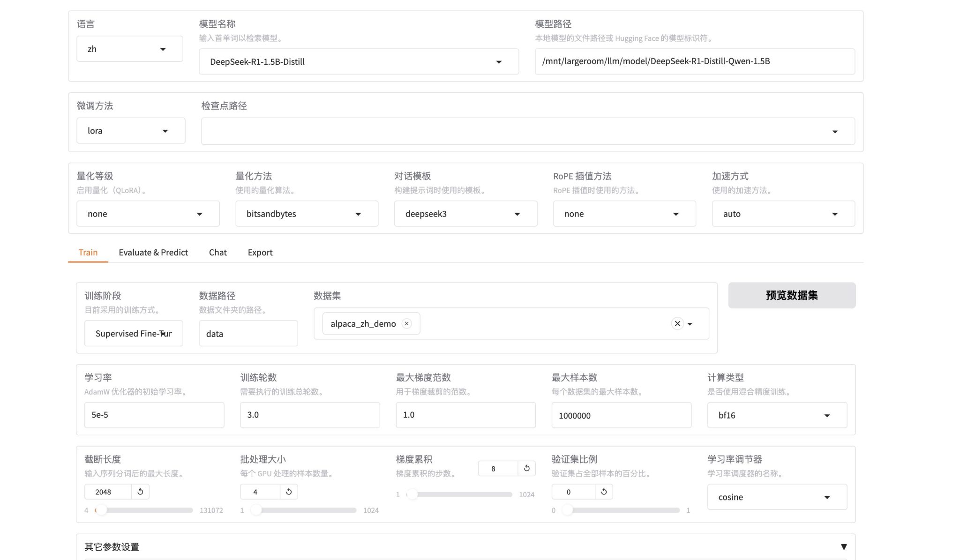Expand the other parameters (其它参数设置) section
960x560 pixels.
843,546
